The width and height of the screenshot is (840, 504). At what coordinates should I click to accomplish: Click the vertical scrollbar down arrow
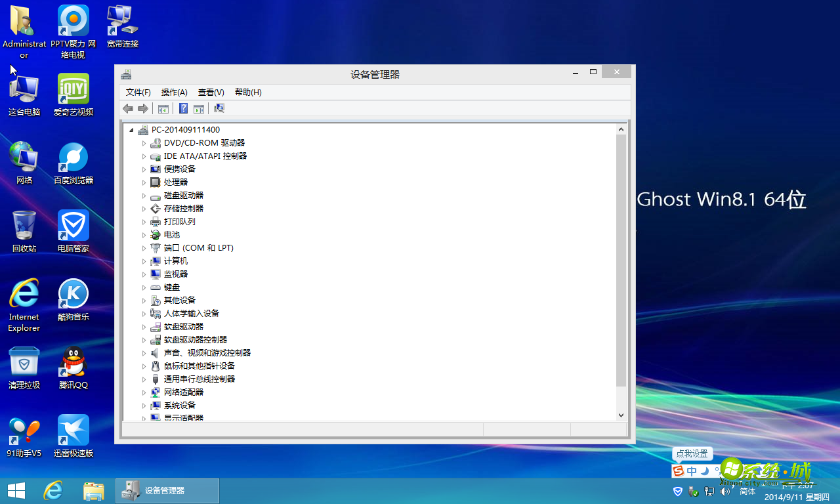(x=621, y=414)
